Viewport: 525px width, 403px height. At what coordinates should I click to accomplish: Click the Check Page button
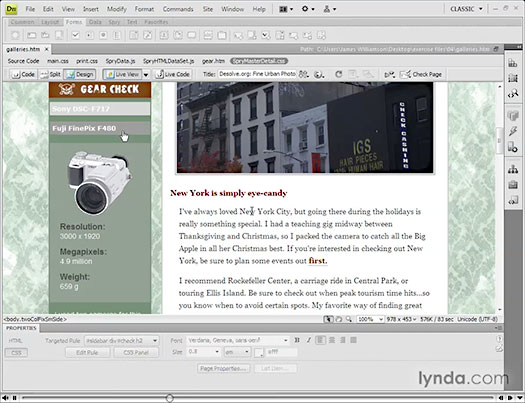(x=421, y=74)
